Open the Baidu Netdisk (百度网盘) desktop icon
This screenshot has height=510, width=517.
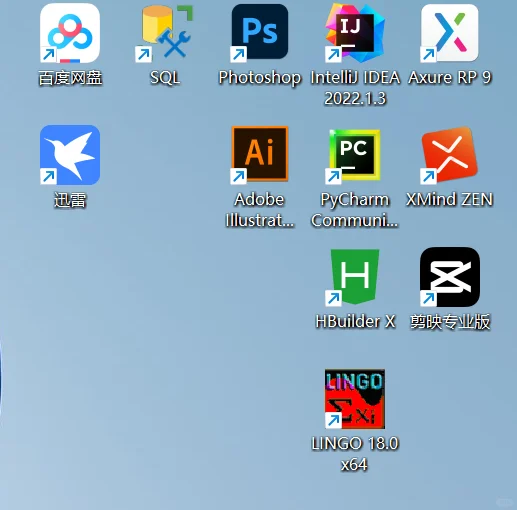(x=70, y=33)
